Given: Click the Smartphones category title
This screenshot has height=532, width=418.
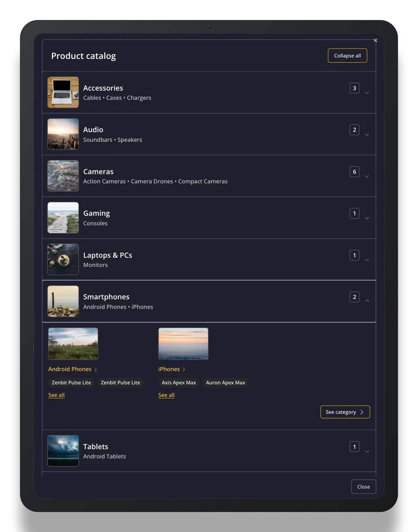Looking at the screenshot, I should [106, 297].
